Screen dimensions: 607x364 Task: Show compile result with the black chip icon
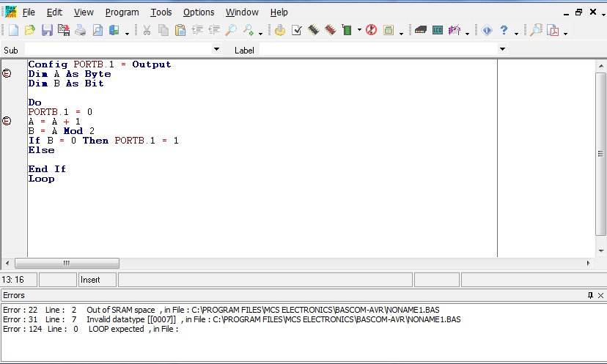pyautogui.click(x=313, y=30)
